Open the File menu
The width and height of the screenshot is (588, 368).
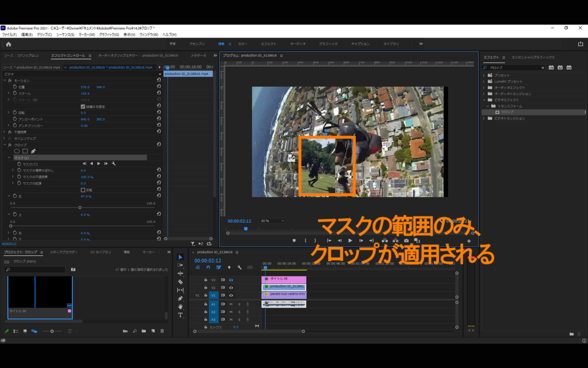tap(9, 34)
